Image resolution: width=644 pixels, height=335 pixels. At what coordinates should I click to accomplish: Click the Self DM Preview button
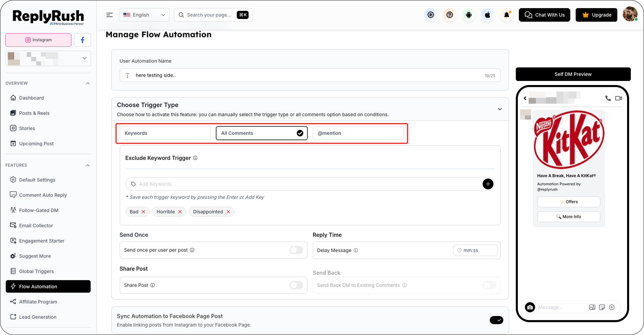(573, 74)
